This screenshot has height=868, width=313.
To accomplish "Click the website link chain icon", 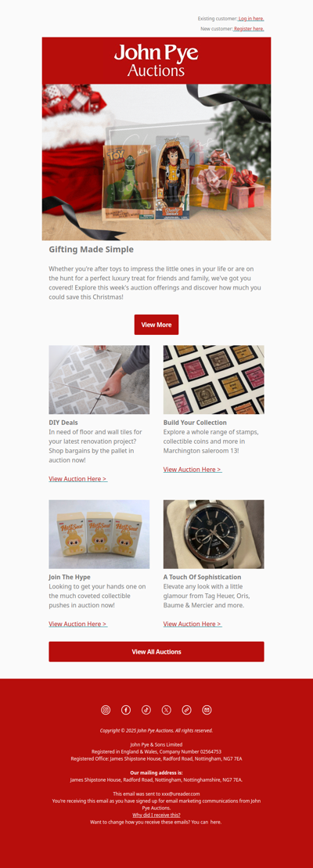I will [x=186, y=710].
